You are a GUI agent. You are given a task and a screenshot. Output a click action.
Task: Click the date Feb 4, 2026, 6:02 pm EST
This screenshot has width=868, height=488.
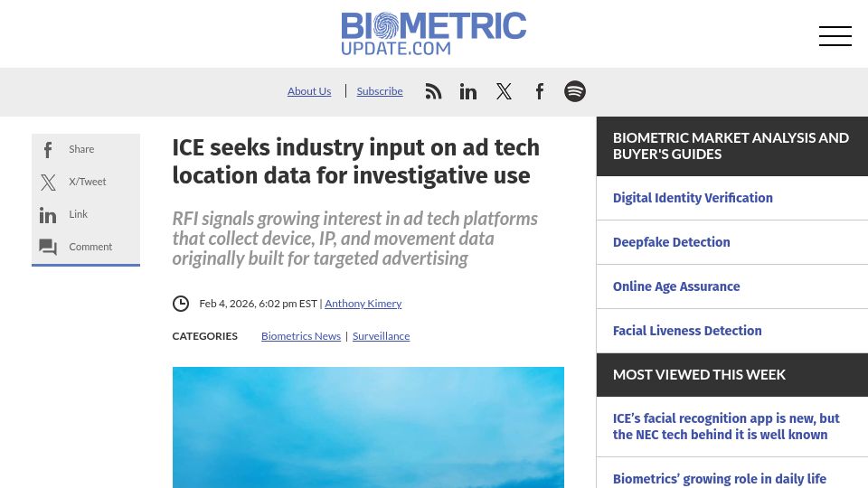pos(258,304)
